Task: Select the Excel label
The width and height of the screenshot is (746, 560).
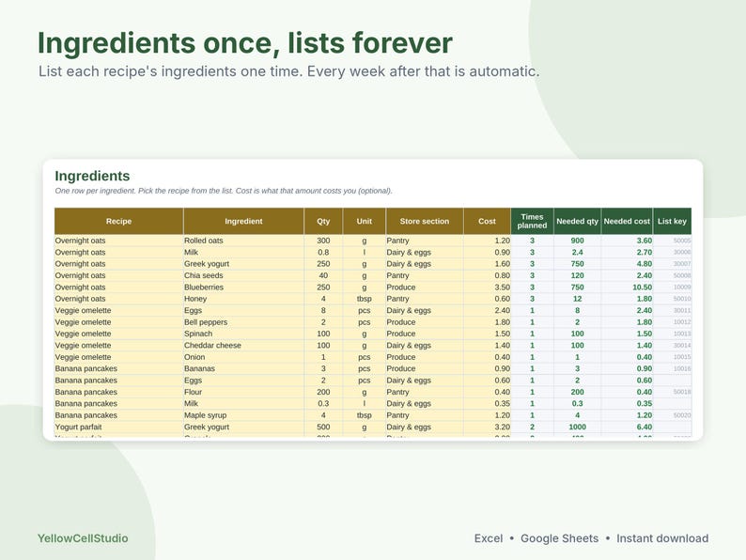Action: pyautogui.click(x=489, y=538)
